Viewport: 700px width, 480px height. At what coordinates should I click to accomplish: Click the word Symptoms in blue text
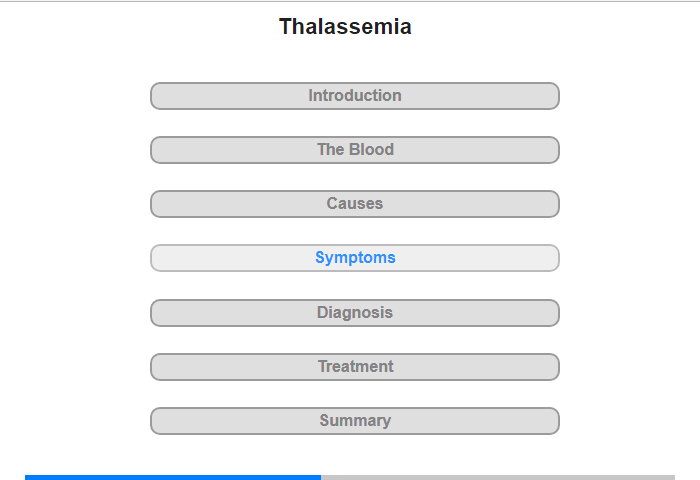[x=355, y=258]
